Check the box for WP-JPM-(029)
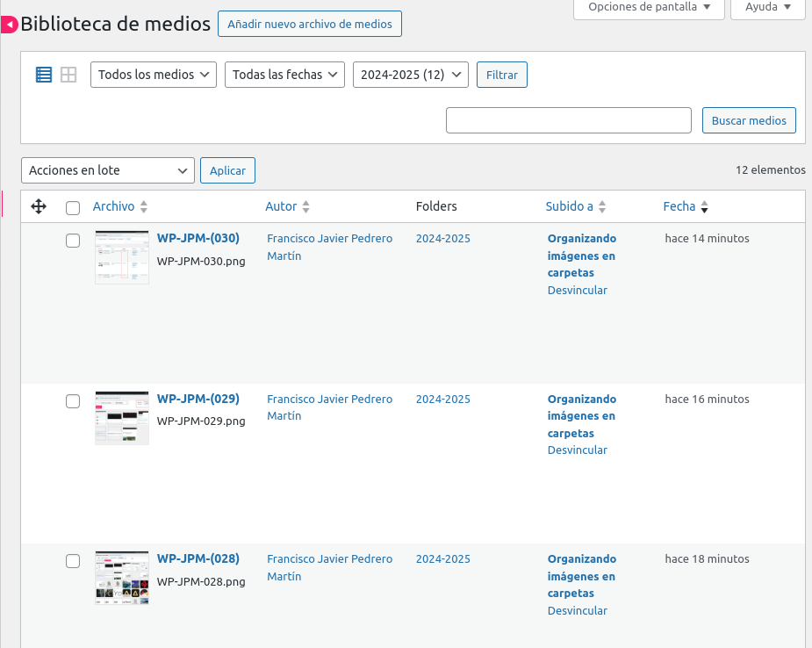 73,401
